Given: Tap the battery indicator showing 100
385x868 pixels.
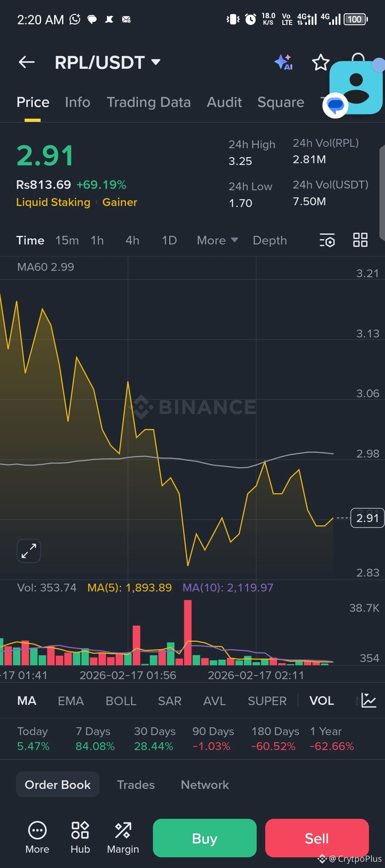Looking at the screenshot, I should [x=355, y=19].
